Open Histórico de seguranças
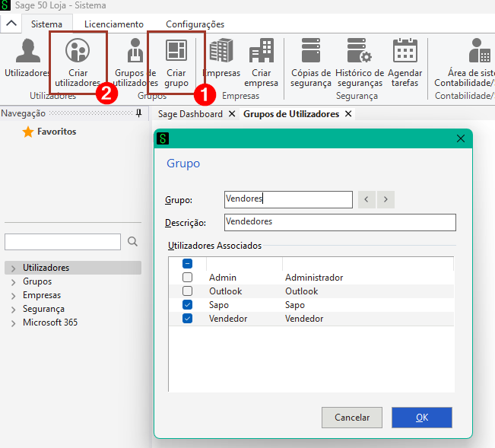This screenshot has width=495, height=448. 360,62
